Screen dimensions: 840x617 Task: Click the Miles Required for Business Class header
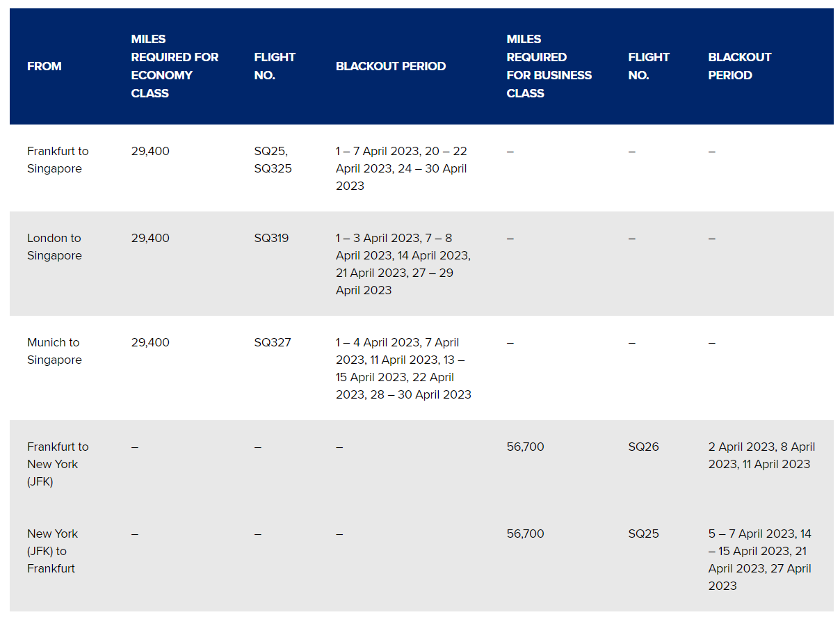549,66
